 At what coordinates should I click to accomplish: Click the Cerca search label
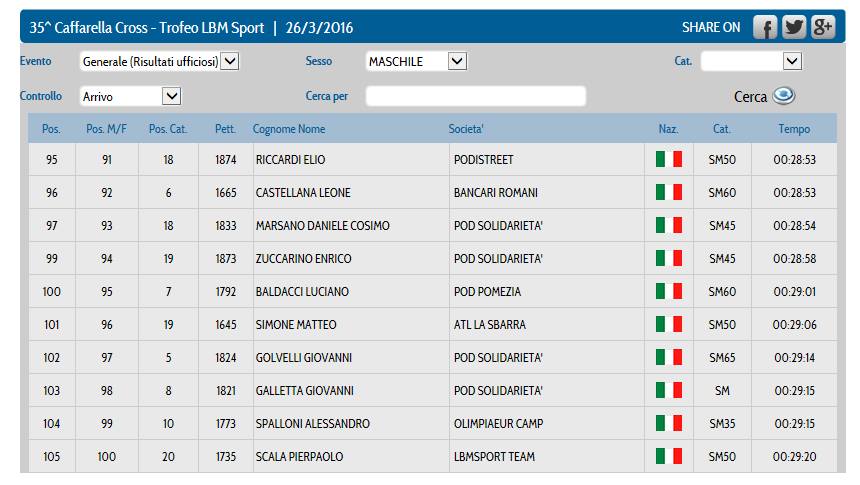point(750,97)
